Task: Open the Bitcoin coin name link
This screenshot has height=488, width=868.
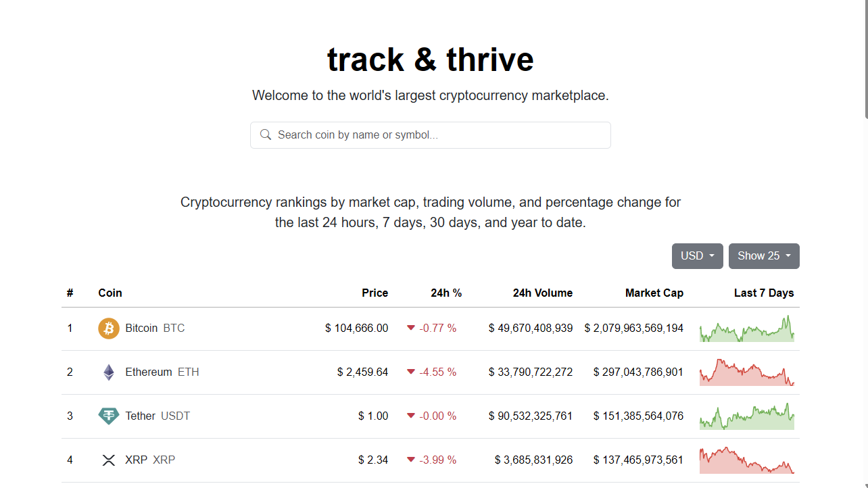Action: click(141, 328)
